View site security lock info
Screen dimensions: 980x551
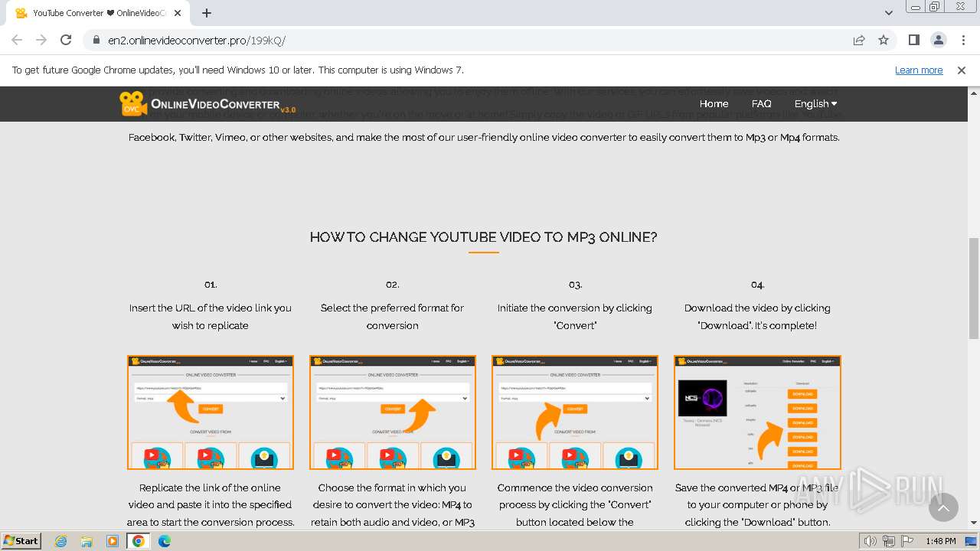click(96, 40)
